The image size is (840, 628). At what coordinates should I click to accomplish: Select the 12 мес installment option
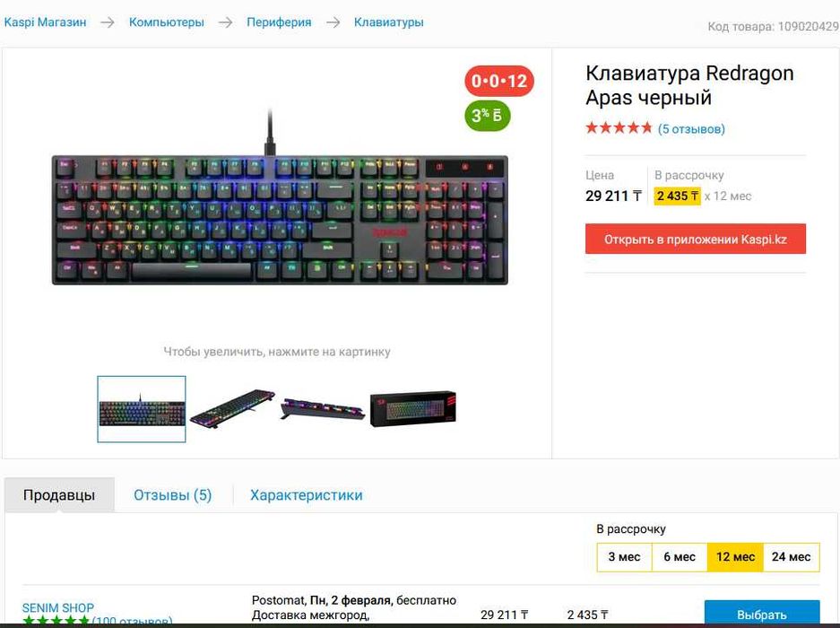tap(735, 557)
